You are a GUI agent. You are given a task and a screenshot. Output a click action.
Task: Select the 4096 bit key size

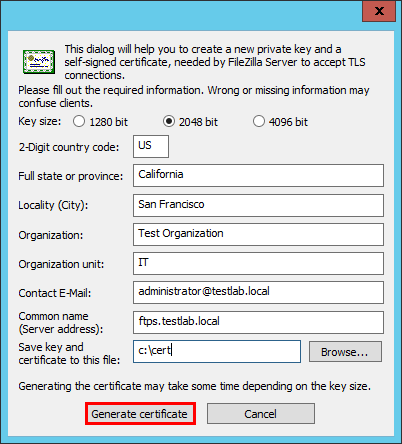click(x=259, y=121)
